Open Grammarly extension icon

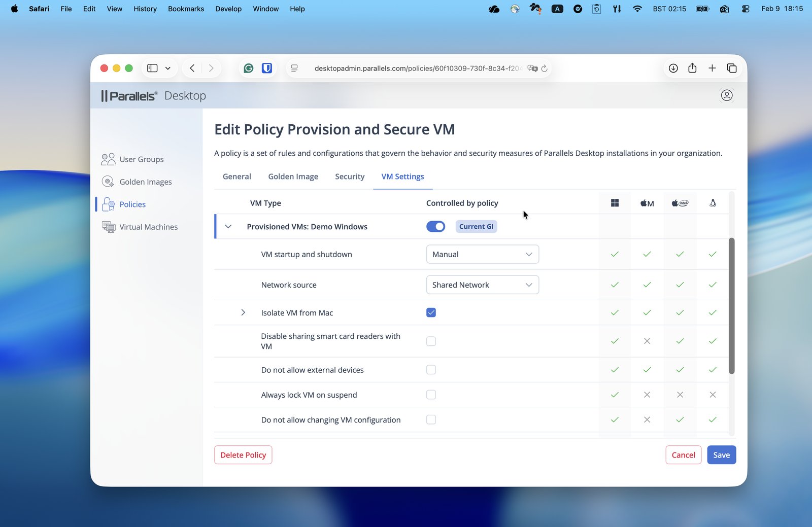click(248, 68)
